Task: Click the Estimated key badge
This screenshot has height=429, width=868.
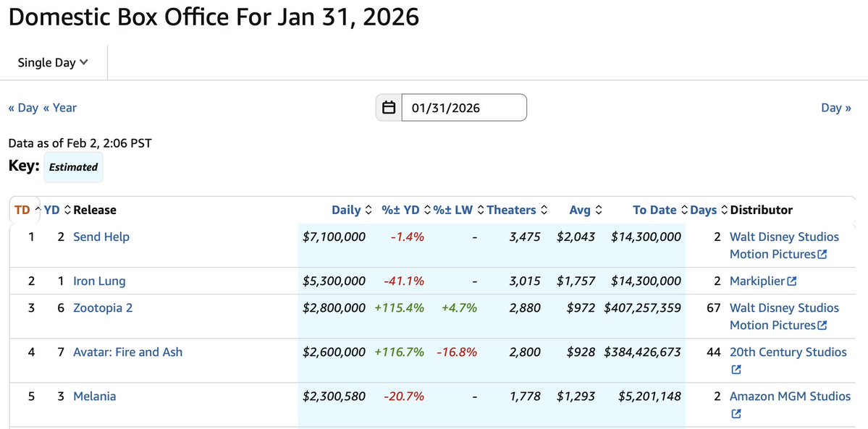Action: (x=73, y=167)
